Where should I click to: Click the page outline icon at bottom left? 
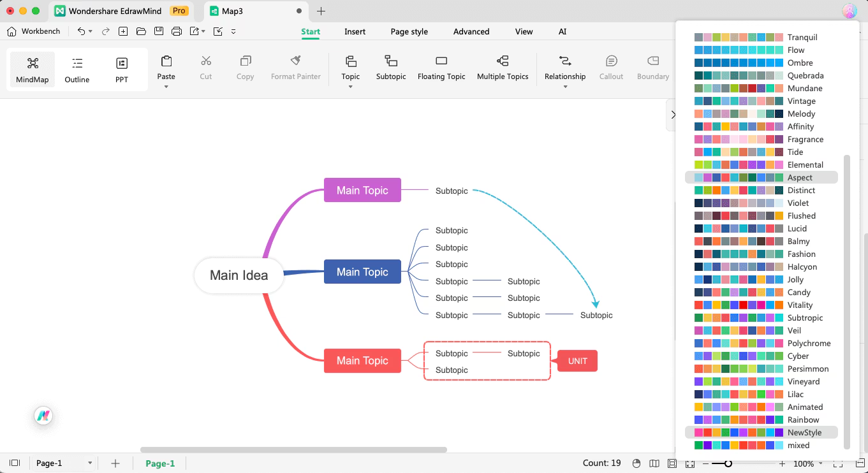[15, 463]
